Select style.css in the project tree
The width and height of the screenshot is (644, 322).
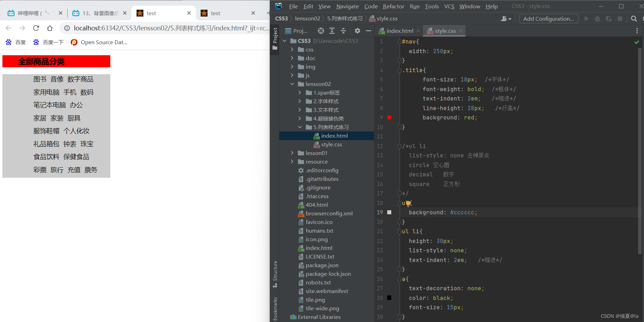pyautogui.click(x=328, y=144)
